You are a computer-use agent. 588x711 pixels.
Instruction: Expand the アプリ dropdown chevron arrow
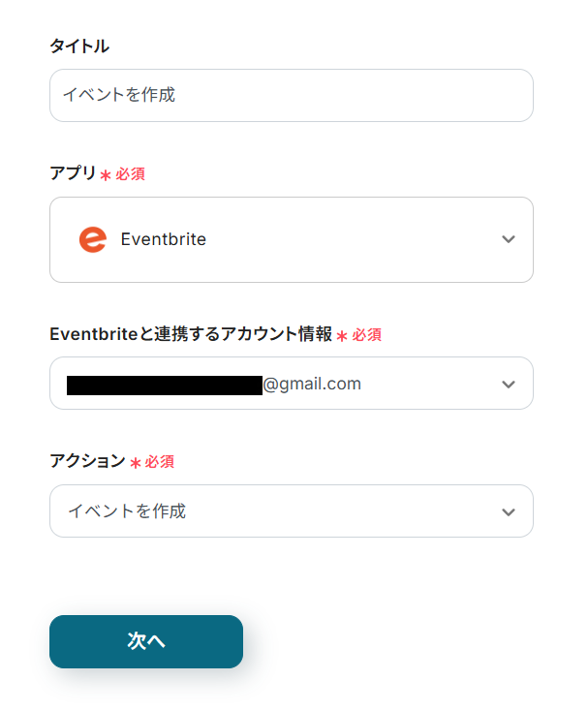[509, 239]
